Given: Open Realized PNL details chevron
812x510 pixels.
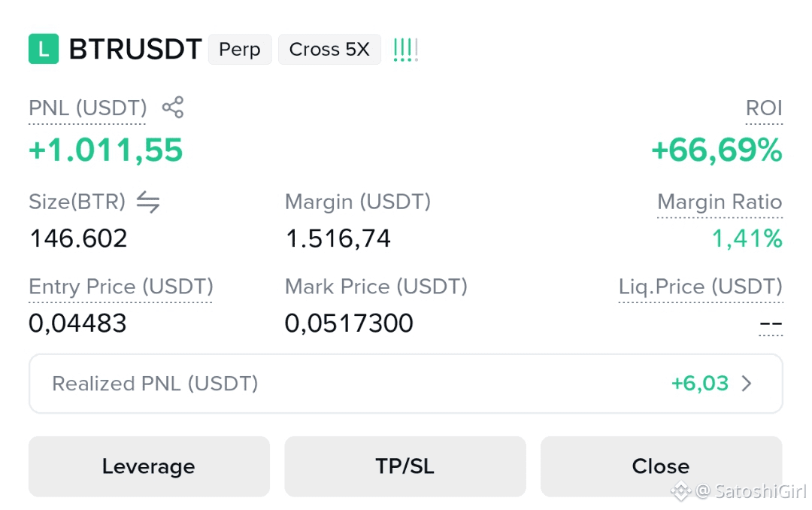Looking at the screenshot, I should (x=747, y=384).
